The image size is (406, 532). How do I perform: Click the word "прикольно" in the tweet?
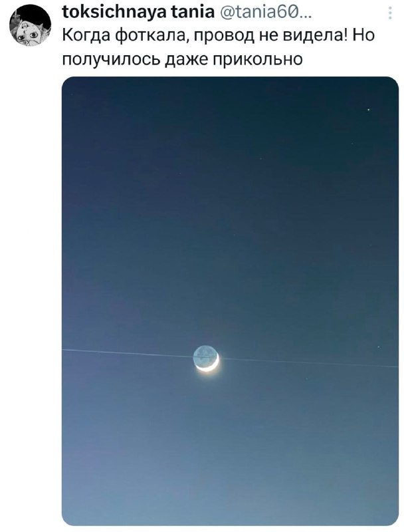256,59
